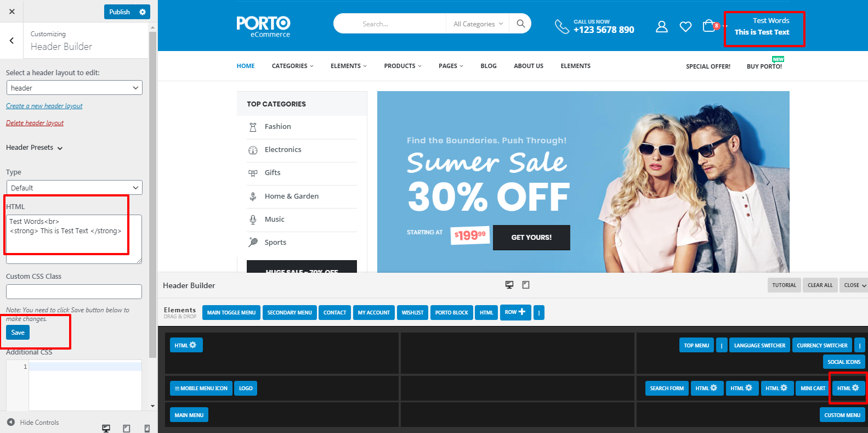Open the All Categories search dropdown
Viewport: 868px width, 433px height.
click(x=478, y=24)
